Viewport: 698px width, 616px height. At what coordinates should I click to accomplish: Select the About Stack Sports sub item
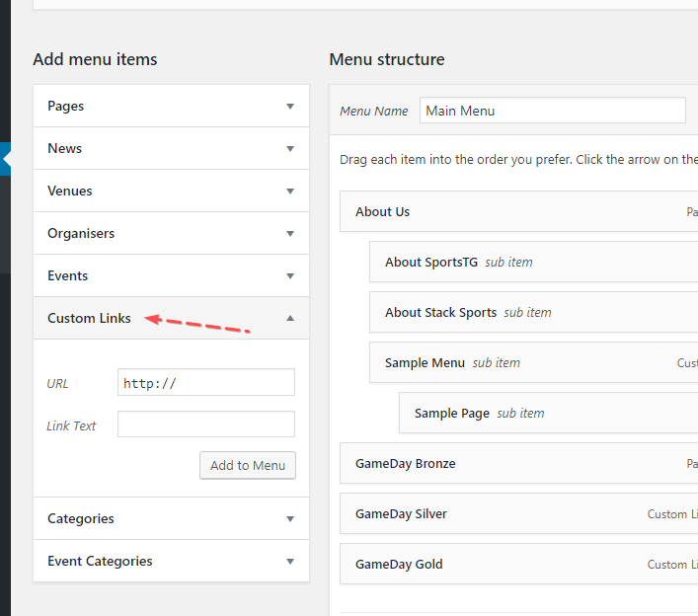point(441,313)
